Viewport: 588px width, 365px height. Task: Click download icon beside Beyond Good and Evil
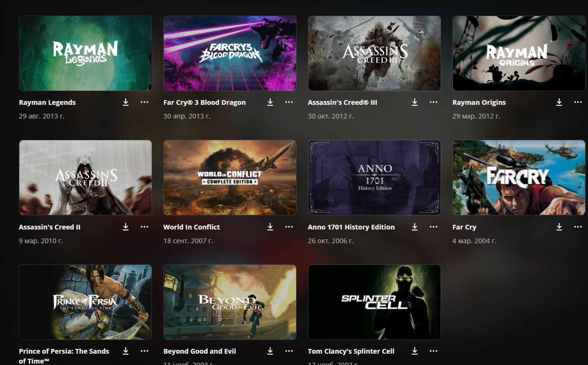[270, 351]
